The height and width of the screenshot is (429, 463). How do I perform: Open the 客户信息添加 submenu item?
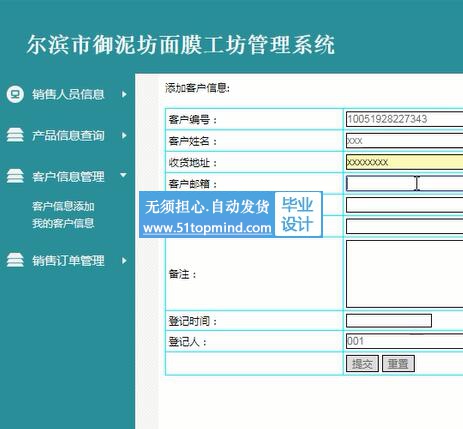63,206
